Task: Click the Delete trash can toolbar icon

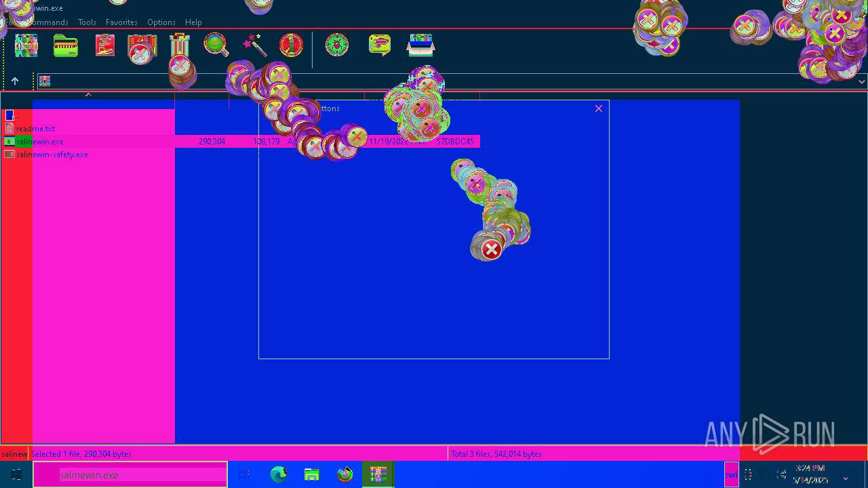Action: 180,45
